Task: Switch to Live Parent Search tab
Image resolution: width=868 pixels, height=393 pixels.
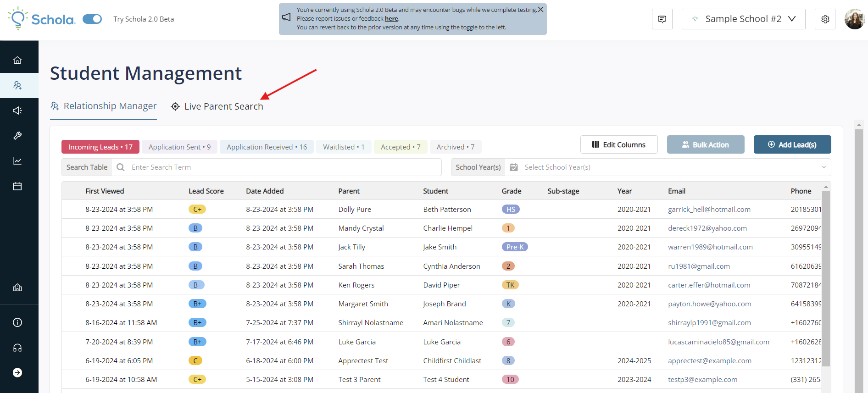Action: 217,106
